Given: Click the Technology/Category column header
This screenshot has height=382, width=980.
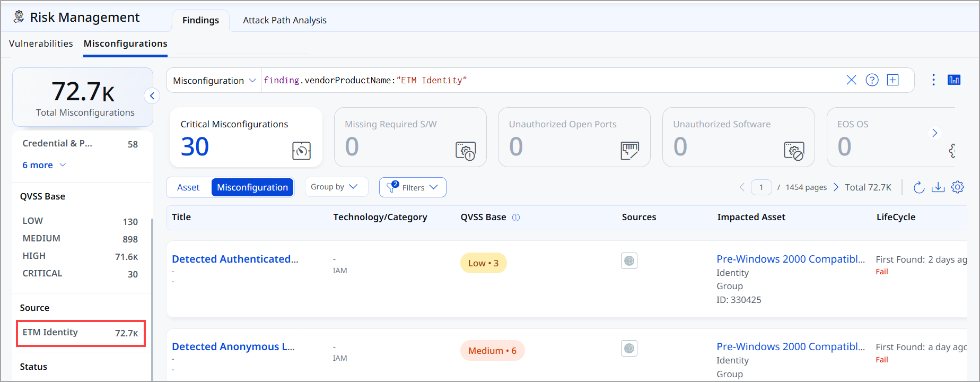Looking at the screenshot, I should [380, 217].
